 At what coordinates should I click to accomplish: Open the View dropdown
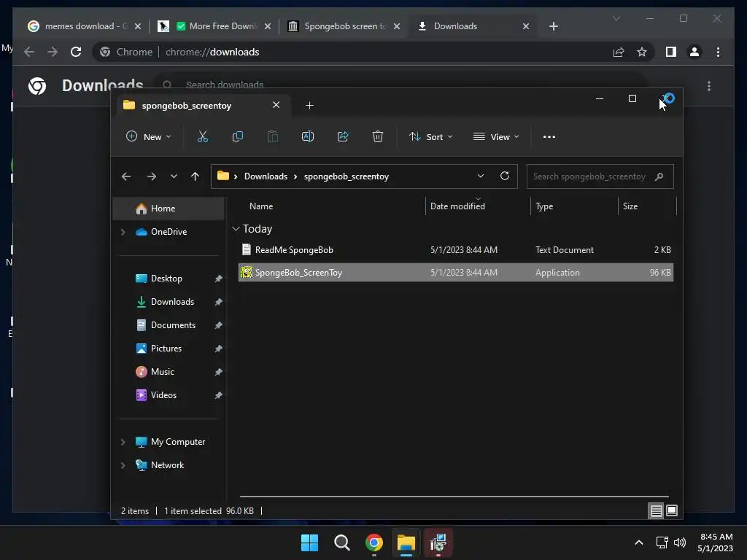pyautogui.click(x=496, y=136)
